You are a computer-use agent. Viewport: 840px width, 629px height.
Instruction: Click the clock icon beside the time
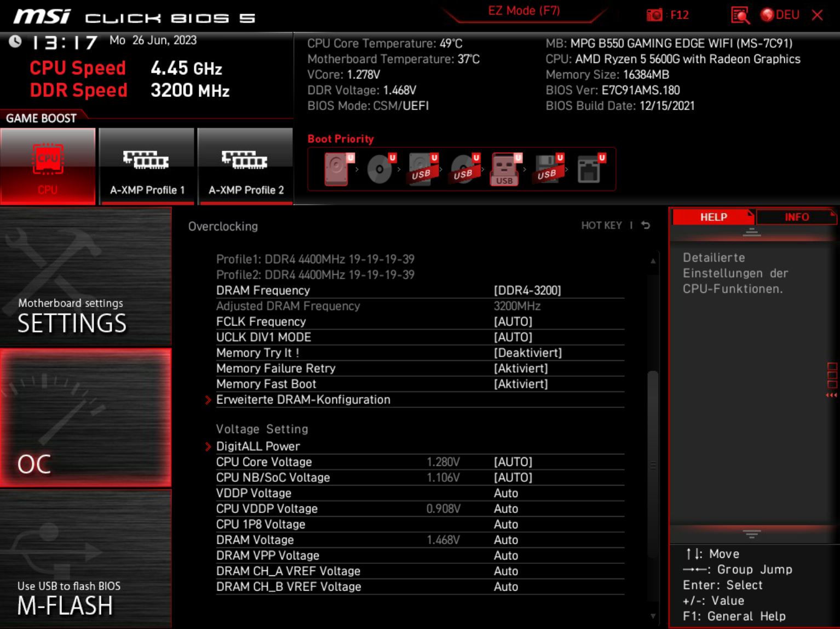(x=15, y=41)
